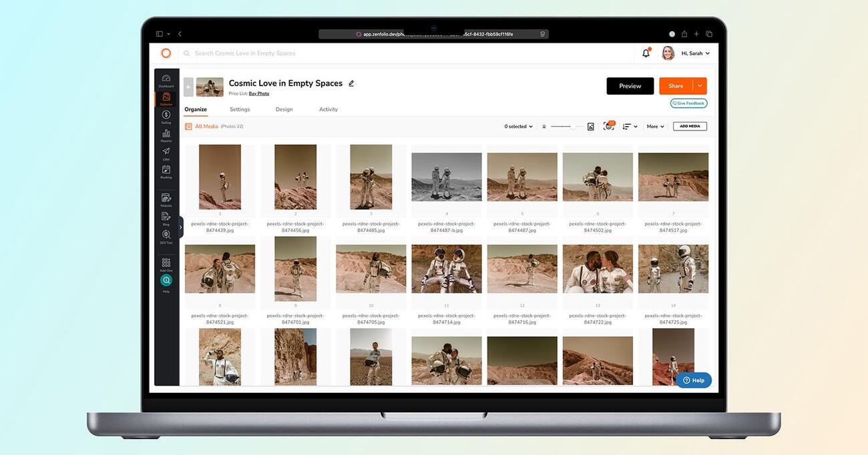Click the back arrow beside the gallery thumbnail
The height and width of the screenshot is (455, 868).
(188, 87)
